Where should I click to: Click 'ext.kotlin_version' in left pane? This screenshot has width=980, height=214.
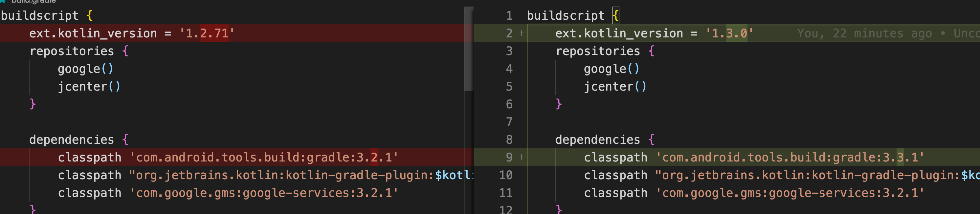pyautogui.click(x=93, y=33)
